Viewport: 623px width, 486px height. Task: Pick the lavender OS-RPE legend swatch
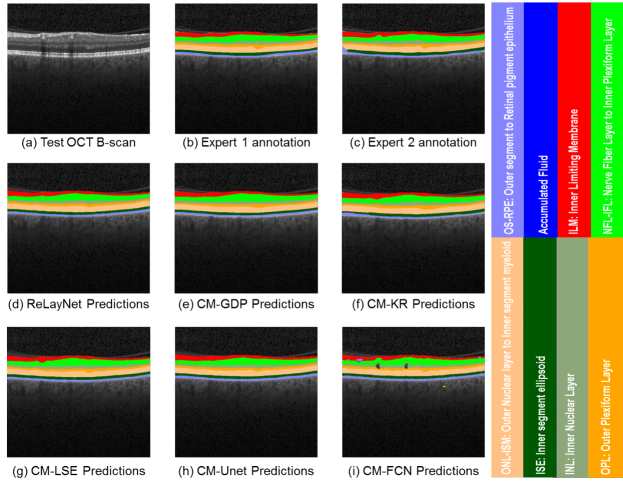click(x=508, y=120)
